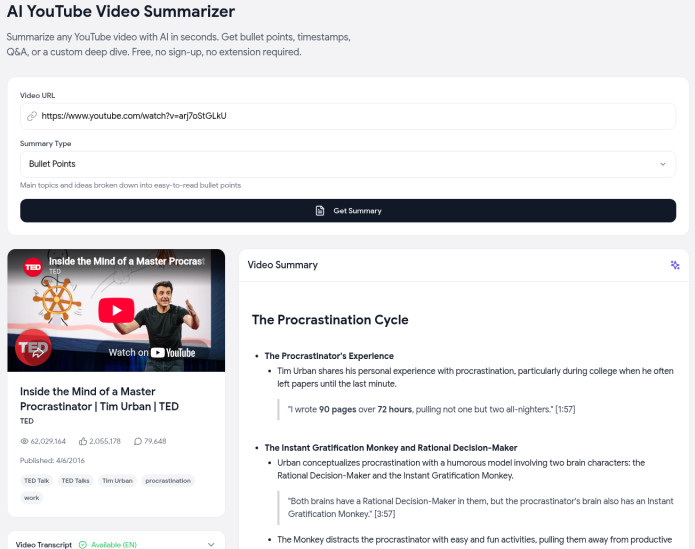Click The Procrastinator's Experience bullet
Image resolution: width=695 pixels, height=549 pixels.
coord(329,356)
